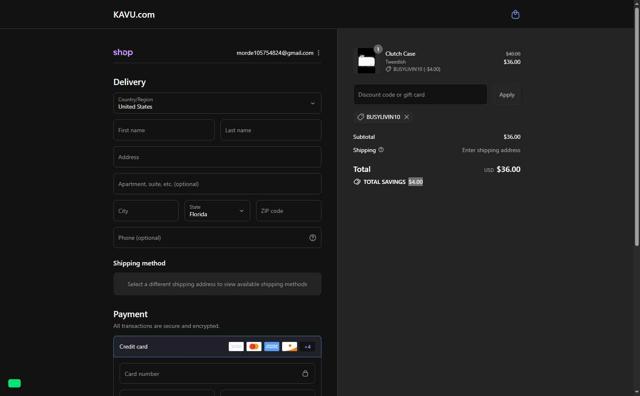The image size is (640, 396).
Task: Click the American Express card logo
Action: [x=271, y=347]
